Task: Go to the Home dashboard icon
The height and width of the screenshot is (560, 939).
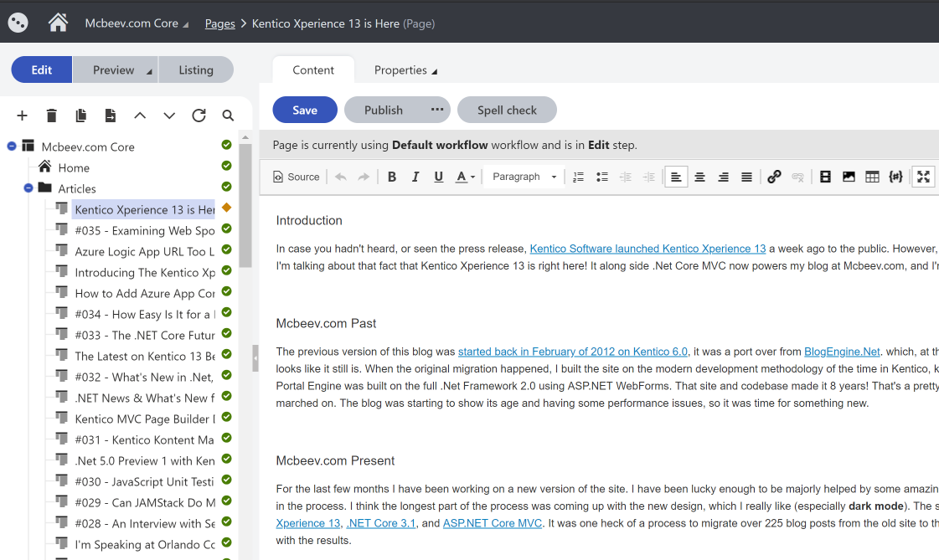Action: (58, 23)
